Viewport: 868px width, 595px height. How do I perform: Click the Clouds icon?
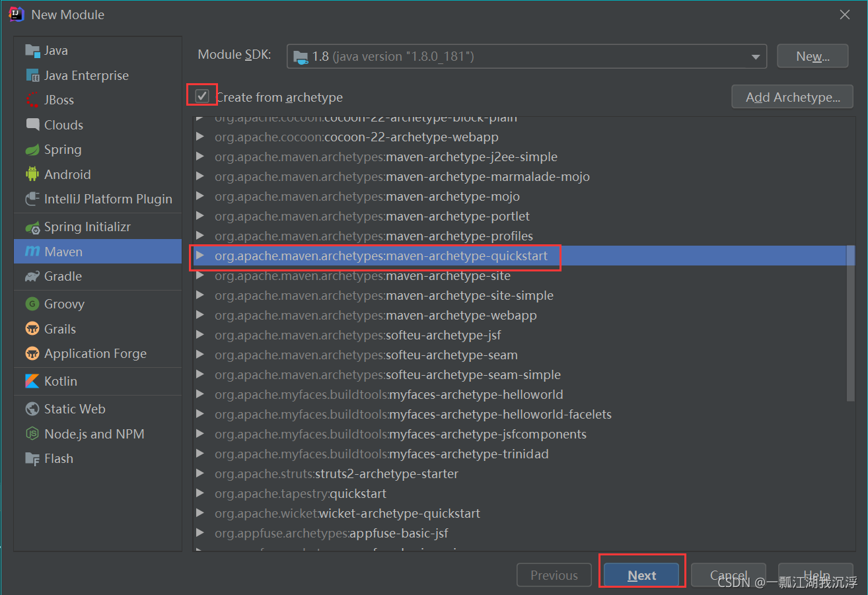pyautogui.click(x=32, y=125)
